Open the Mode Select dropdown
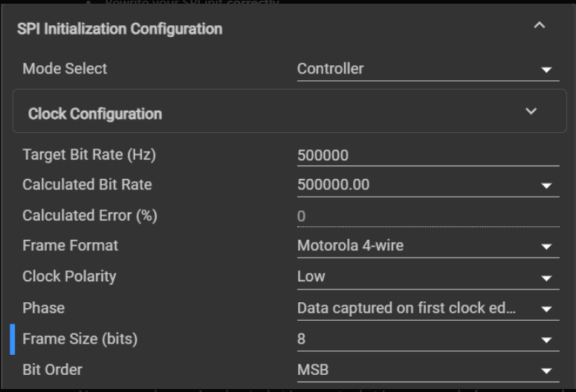576x392 pixels. pos(546,70)
